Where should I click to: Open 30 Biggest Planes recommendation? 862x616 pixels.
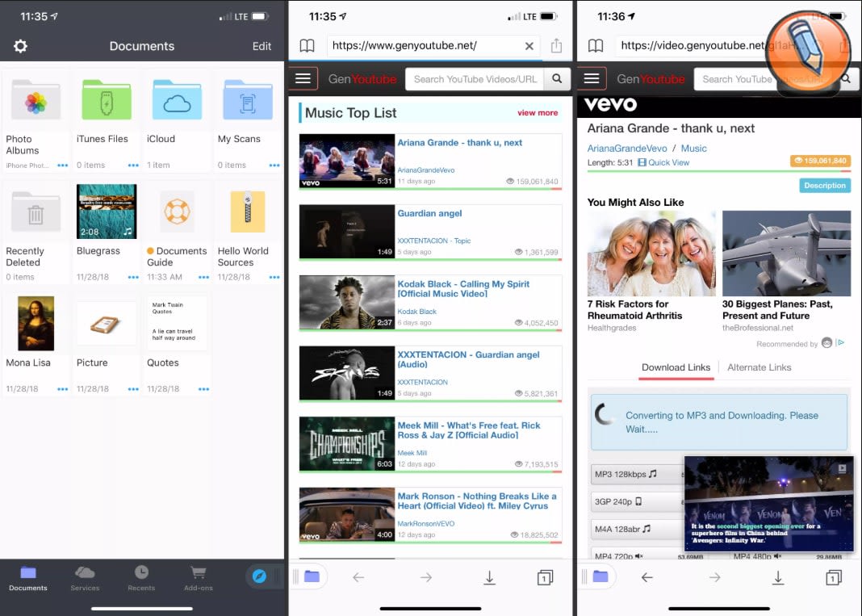(x=786, y=271)
